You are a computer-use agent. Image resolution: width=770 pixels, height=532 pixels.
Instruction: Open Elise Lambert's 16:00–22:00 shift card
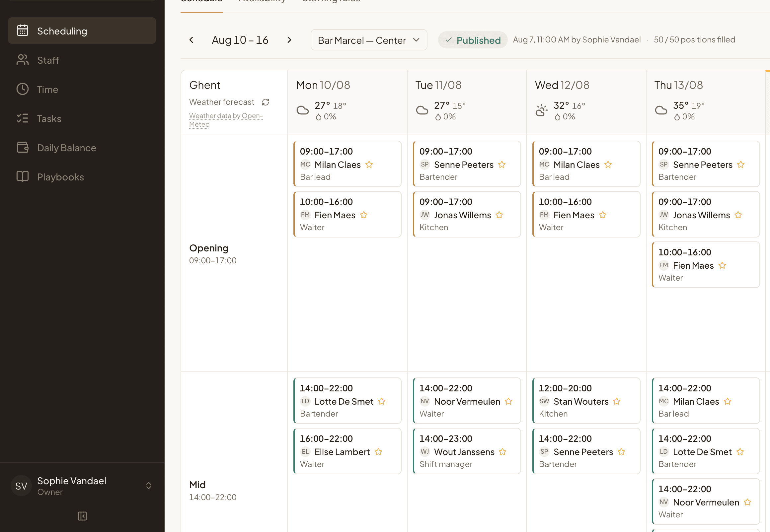(347, 451)
